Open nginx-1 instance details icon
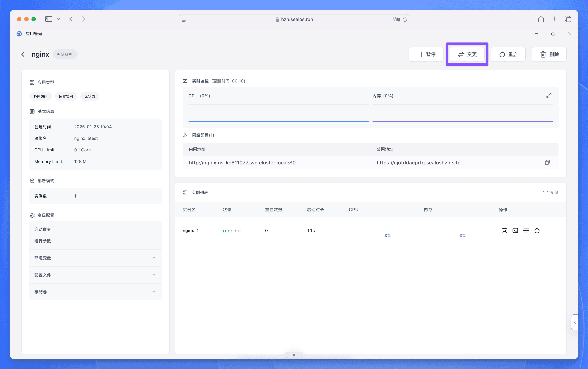This screenshot has width=588, height=369. pyautogui.click(x=504, y=231)
